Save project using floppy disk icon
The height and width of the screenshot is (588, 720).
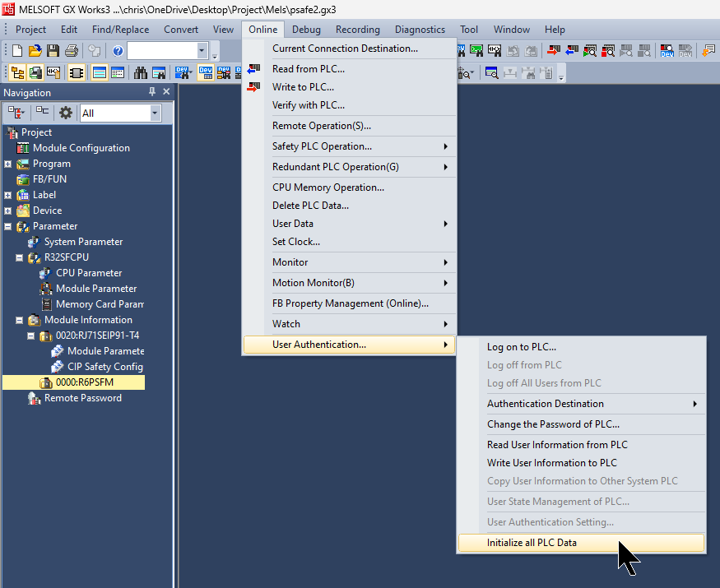[x=53, y=51]
